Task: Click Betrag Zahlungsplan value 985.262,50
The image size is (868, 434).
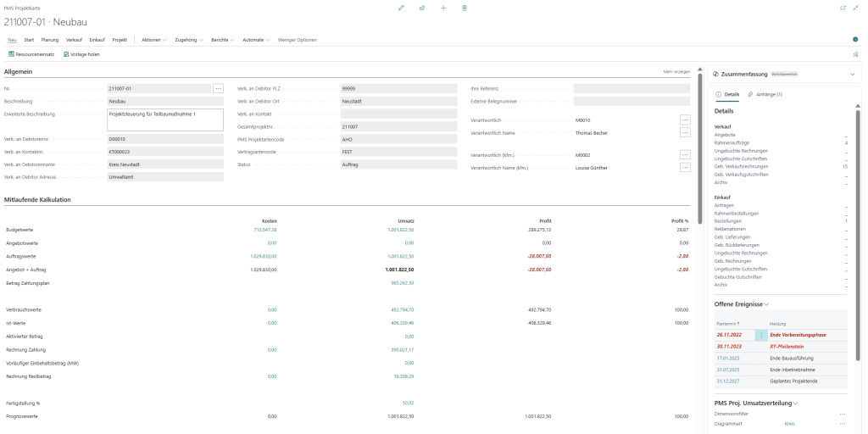Action: click(x=403, y=283)
